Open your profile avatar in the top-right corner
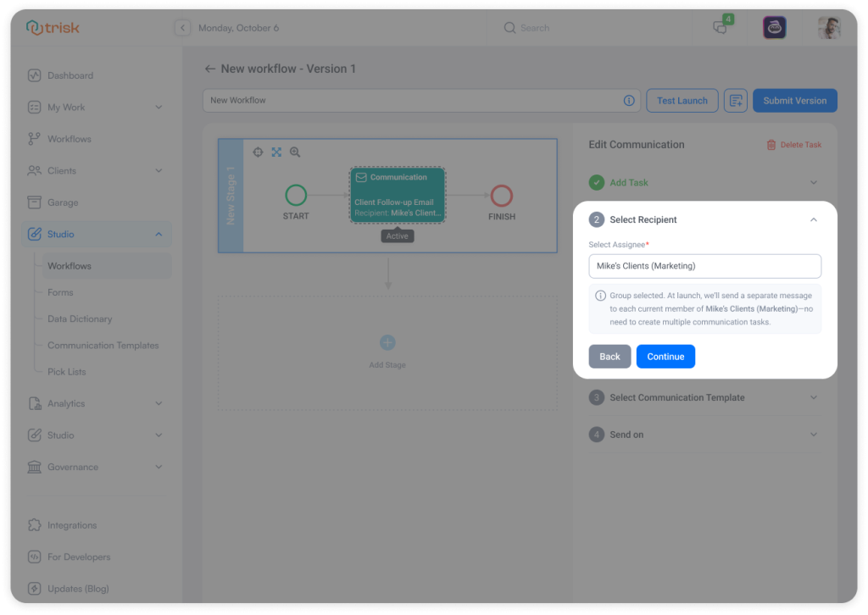The image size is (868, 615). pyautogui.click(x=828, y=26)
